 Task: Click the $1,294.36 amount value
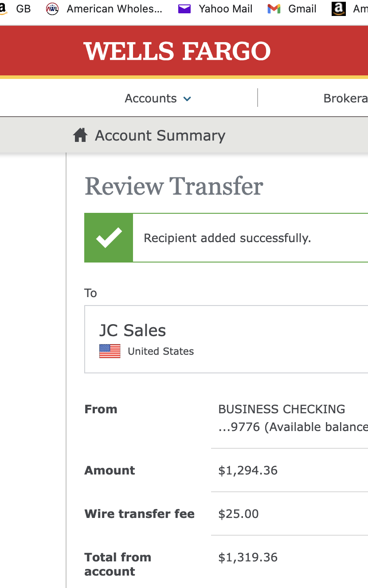(248, 470)
